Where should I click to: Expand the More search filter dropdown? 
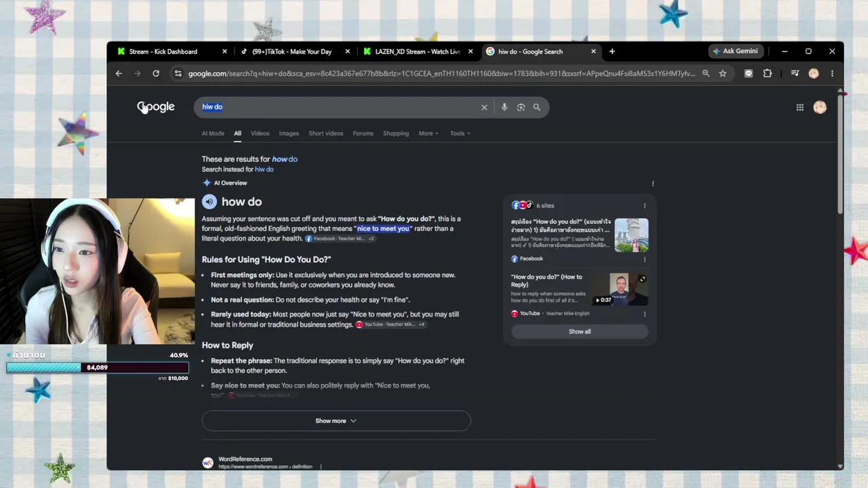429,134
